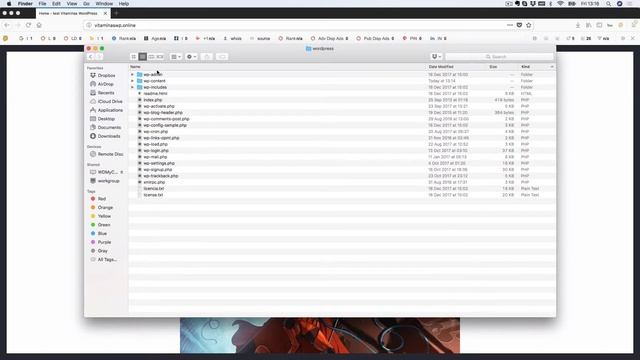The image size is (640, 360).
Task: Open the Dropbox dropdown in Finder toolbar
Action: point(436,57)
